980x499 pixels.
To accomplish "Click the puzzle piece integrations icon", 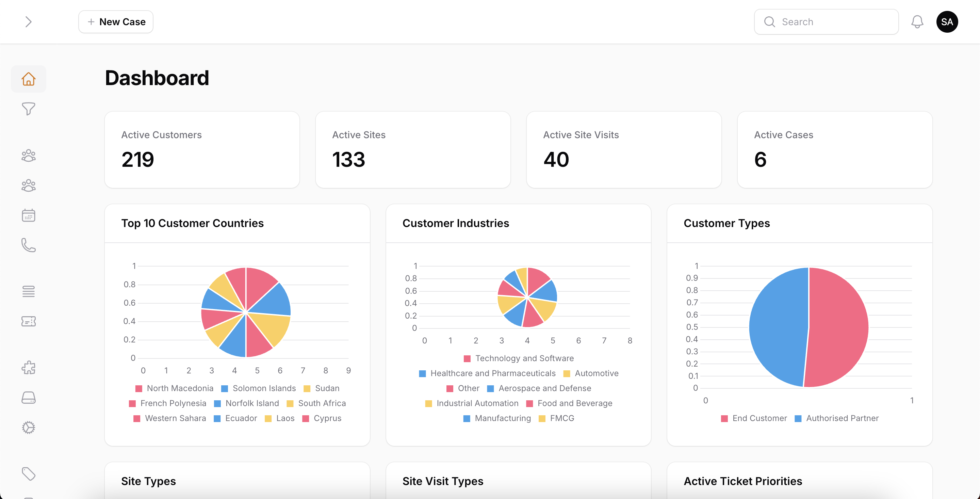I will (29, 368).
